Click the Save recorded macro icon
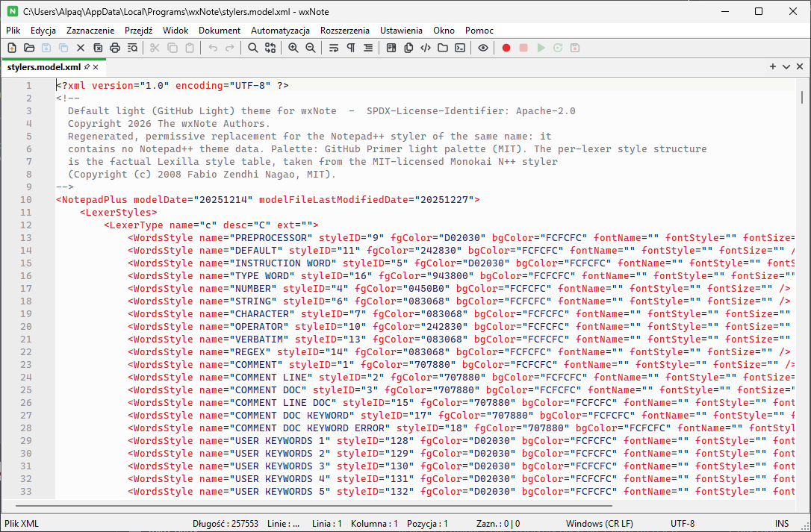Screen dimensions: 811x532 (x=574, y=48)
